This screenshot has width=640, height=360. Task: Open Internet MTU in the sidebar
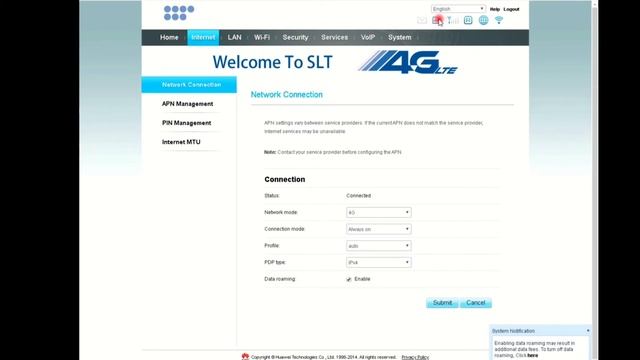pos(181,142)
